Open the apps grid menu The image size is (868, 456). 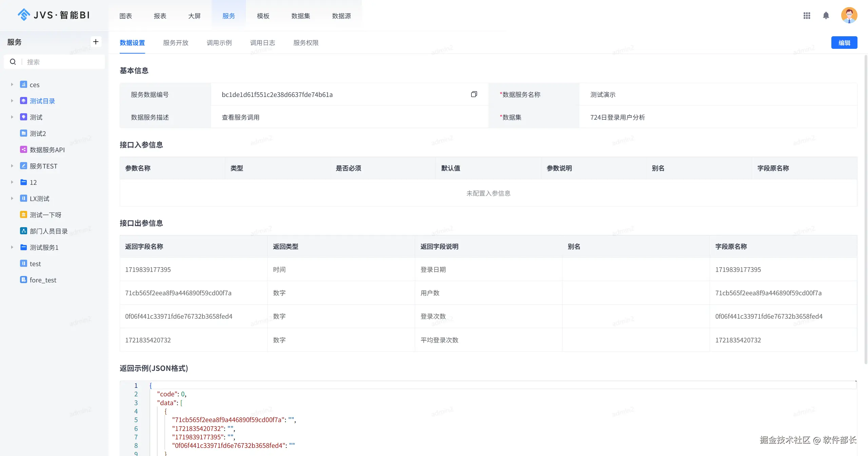click(807, 16)
